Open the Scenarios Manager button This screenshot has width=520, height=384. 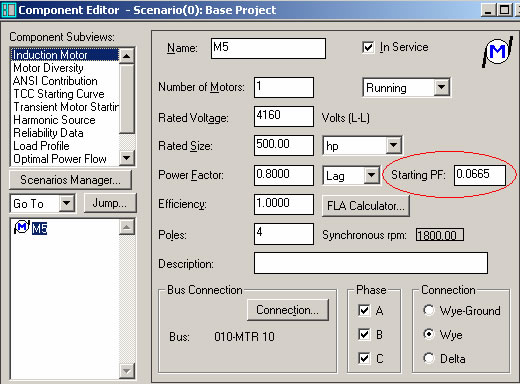[x=70, y=180]
